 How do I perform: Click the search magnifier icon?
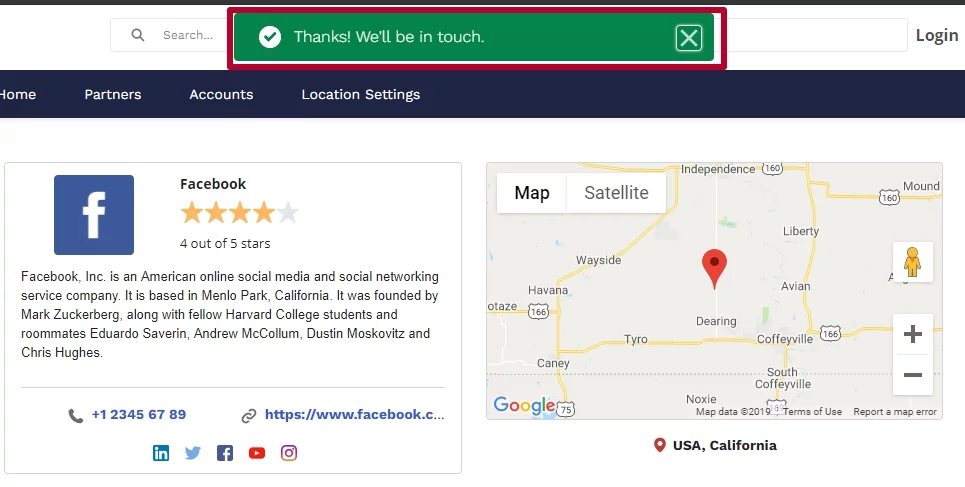point(138,35)
